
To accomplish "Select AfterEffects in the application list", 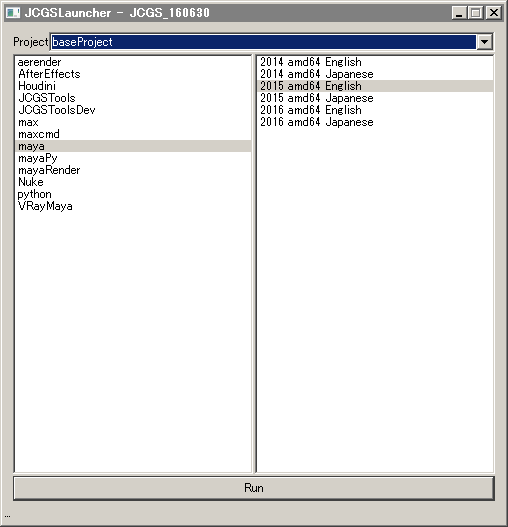I will point(133,74).
